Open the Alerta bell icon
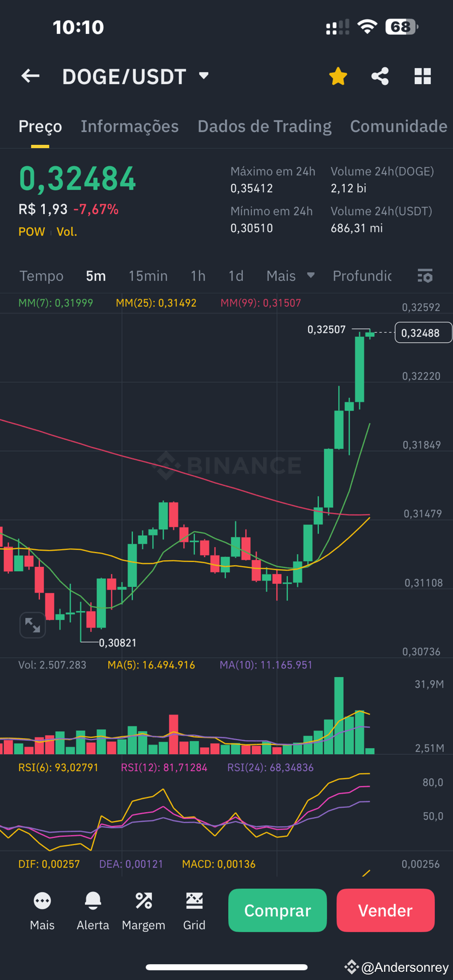This screenshot has width=453, height=980. [93, 911]
